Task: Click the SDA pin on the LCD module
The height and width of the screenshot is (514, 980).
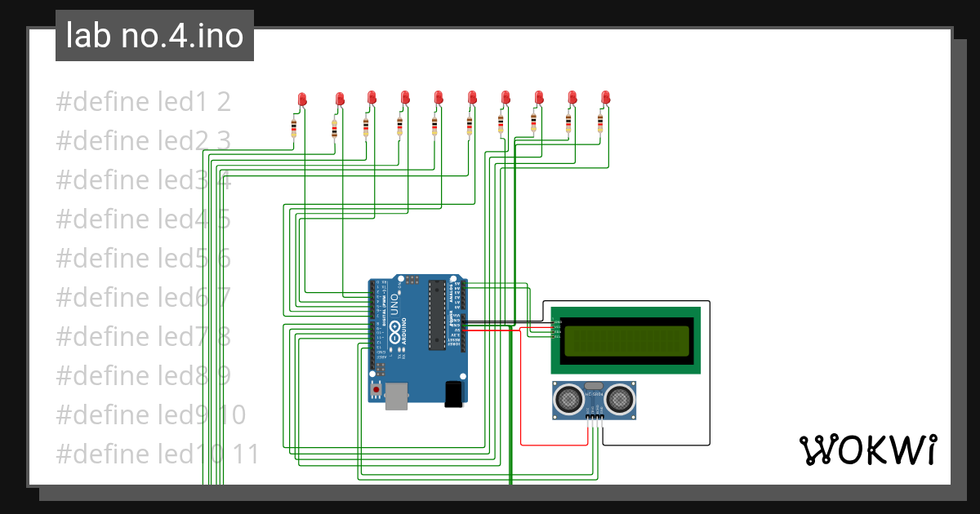Action: click(553, 331)
